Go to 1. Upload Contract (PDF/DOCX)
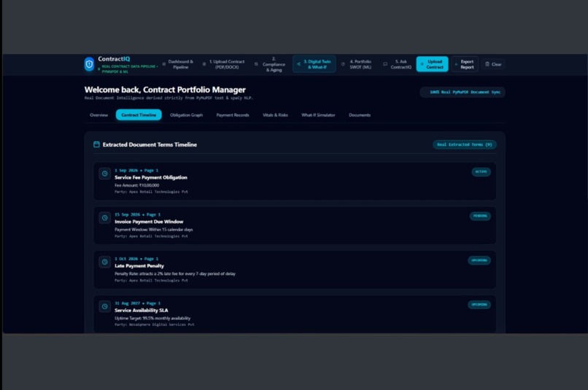Viewport: 588px width, 390px height. coord(224,64)
